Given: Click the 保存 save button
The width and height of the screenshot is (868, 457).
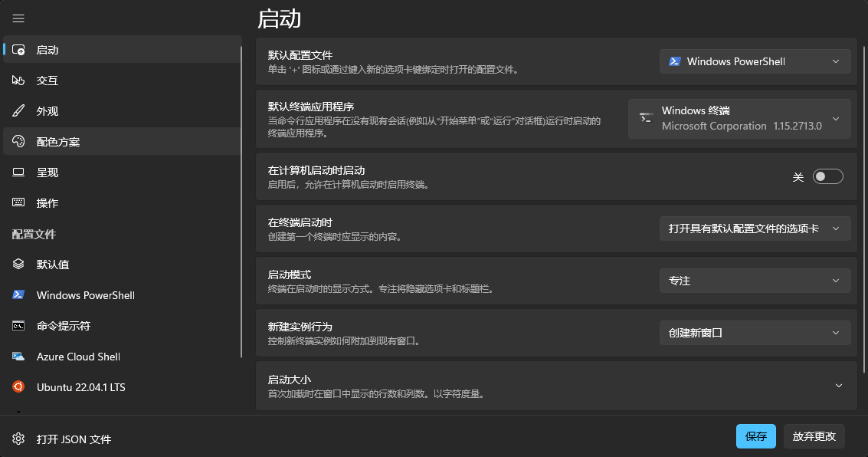Looking at the screenshot, I should point(755,436).
